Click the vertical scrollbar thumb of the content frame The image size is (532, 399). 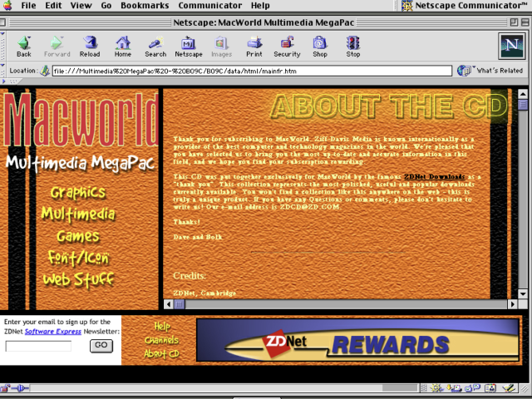(523, 105)
